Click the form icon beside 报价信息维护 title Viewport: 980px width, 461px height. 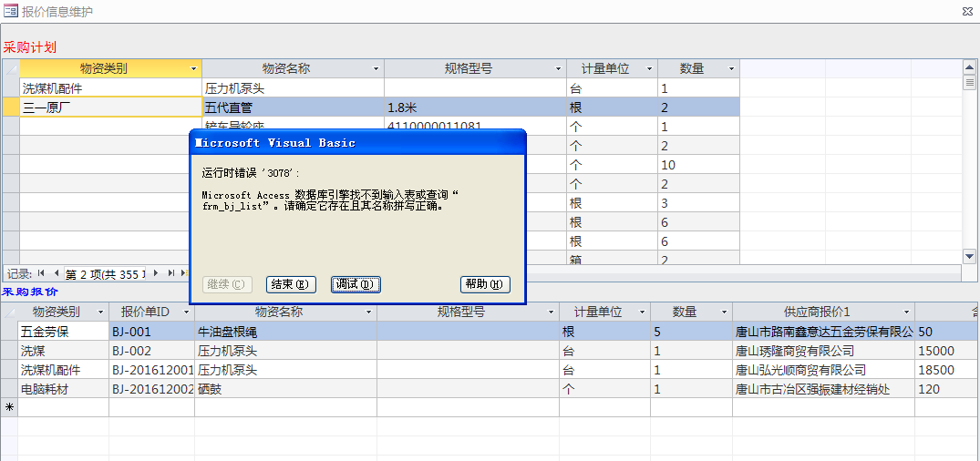coord(11,11)
